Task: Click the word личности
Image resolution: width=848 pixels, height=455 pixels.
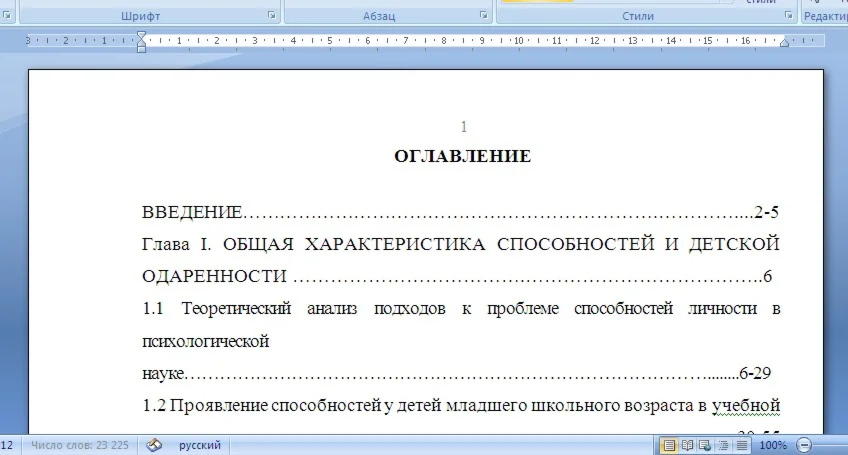Action: pyautogui.click(x=722, y=308)
